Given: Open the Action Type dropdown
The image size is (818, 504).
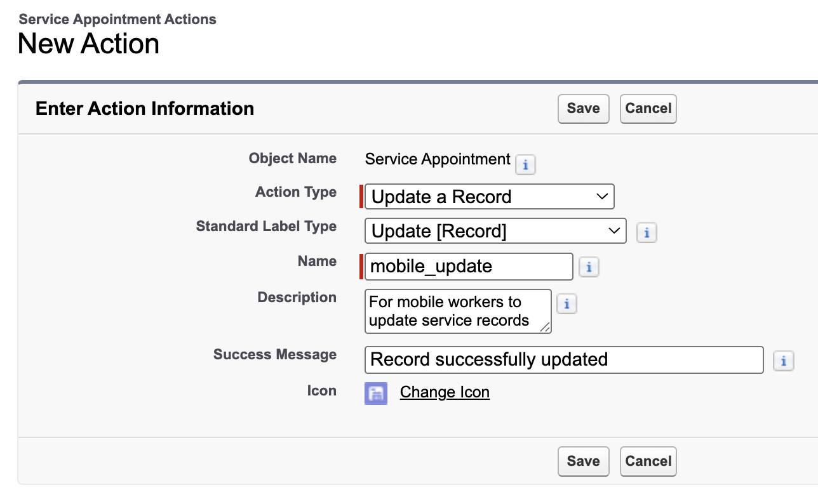Looking at the screenshot, I should pyautogui.click(x=490, y=197).
